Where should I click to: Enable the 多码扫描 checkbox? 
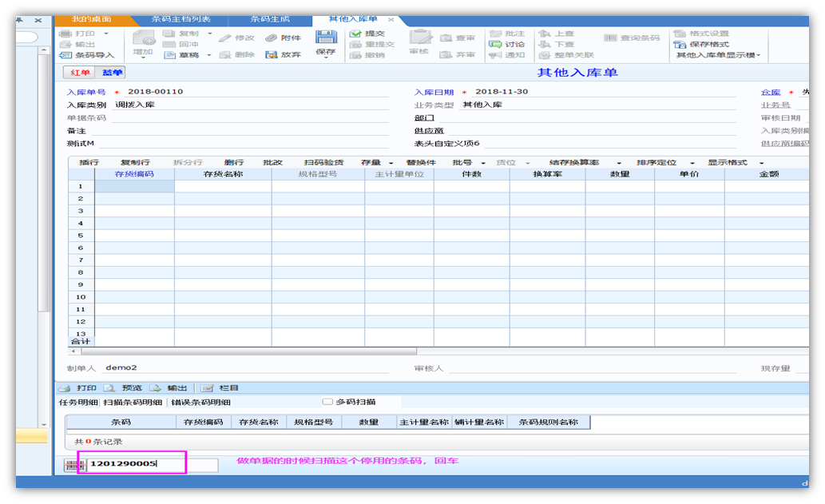[327, 402]
